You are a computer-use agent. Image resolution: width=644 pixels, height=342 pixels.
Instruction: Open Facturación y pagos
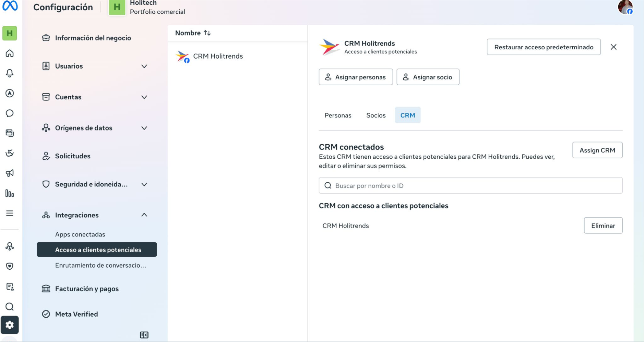point(87,289)
